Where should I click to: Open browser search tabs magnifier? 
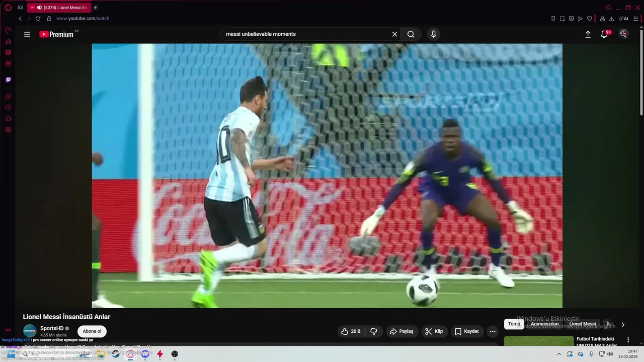(x=609, y=8)
